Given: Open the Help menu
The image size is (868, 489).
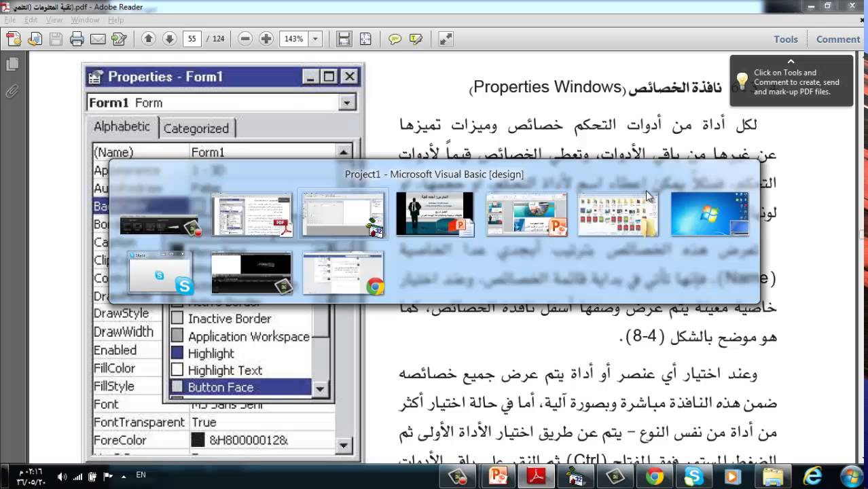Looking at the screenshot, I should pyautogui.click(x=116, y=20).
